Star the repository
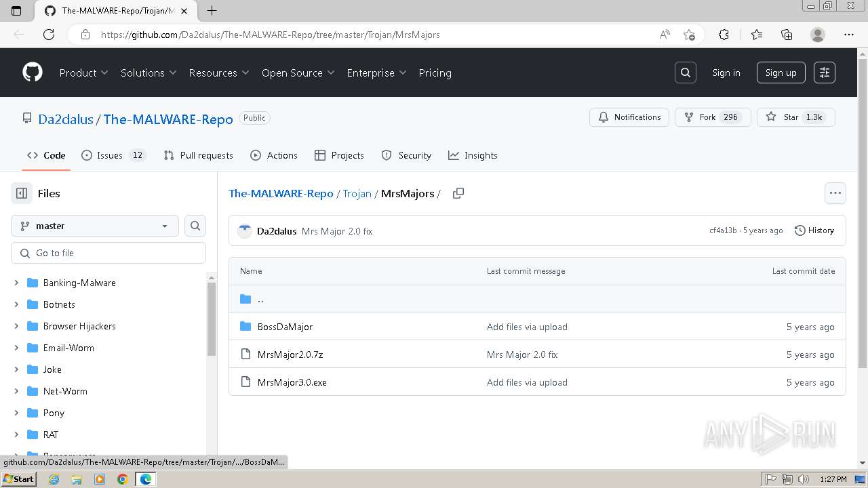The width and height of the screenshot is (868, 488). (796, 117)
